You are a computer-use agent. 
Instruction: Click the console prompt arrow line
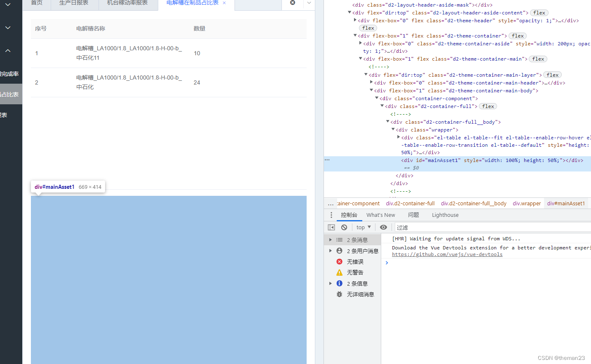[x=387, y=263]
